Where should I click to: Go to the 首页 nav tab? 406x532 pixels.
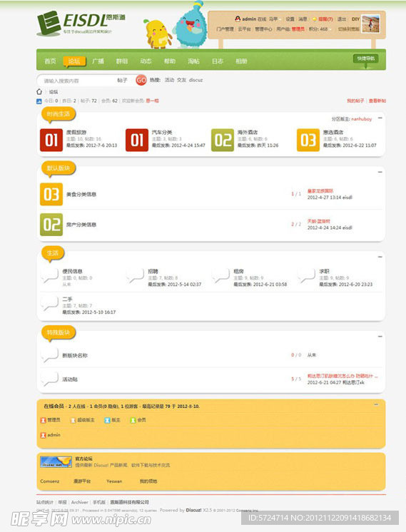coord(50,61)
